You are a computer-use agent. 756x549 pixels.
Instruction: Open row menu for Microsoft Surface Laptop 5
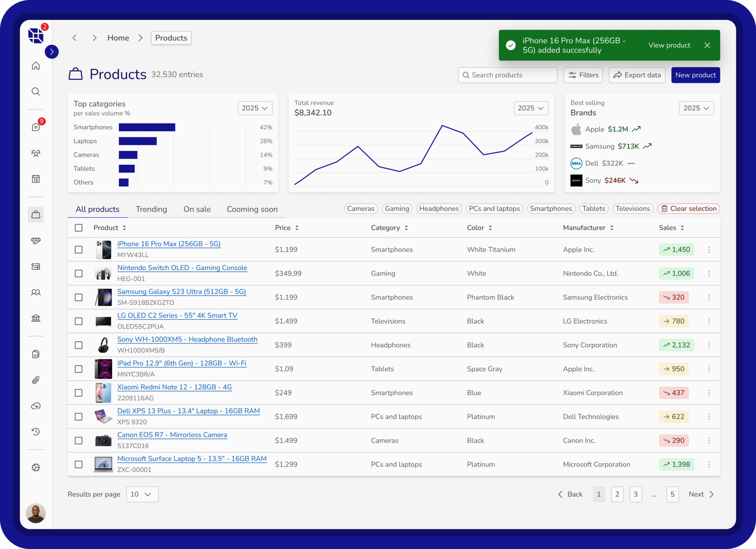point(709,464)
